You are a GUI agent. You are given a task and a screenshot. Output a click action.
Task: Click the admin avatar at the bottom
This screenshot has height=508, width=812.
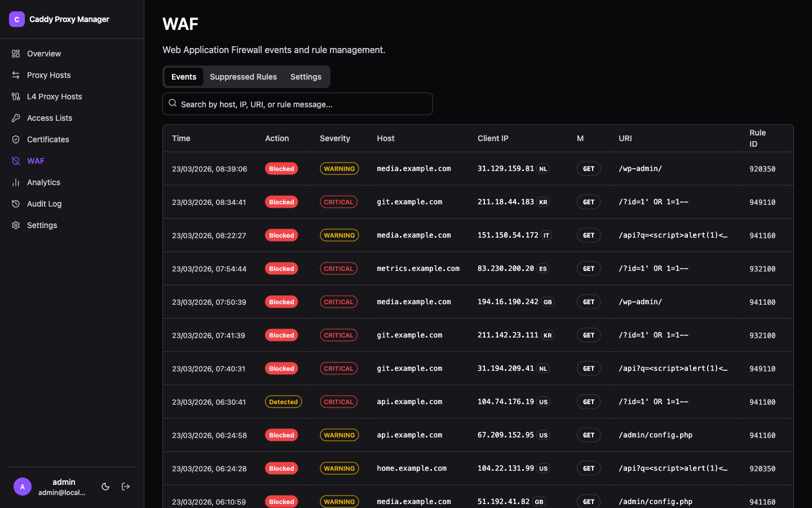pos(23,486)
